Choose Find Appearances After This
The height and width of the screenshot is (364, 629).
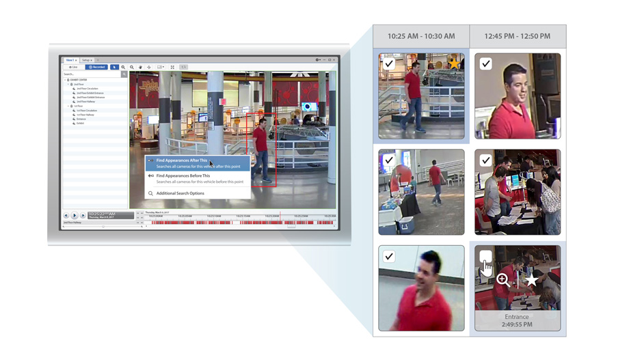point(182,160)
